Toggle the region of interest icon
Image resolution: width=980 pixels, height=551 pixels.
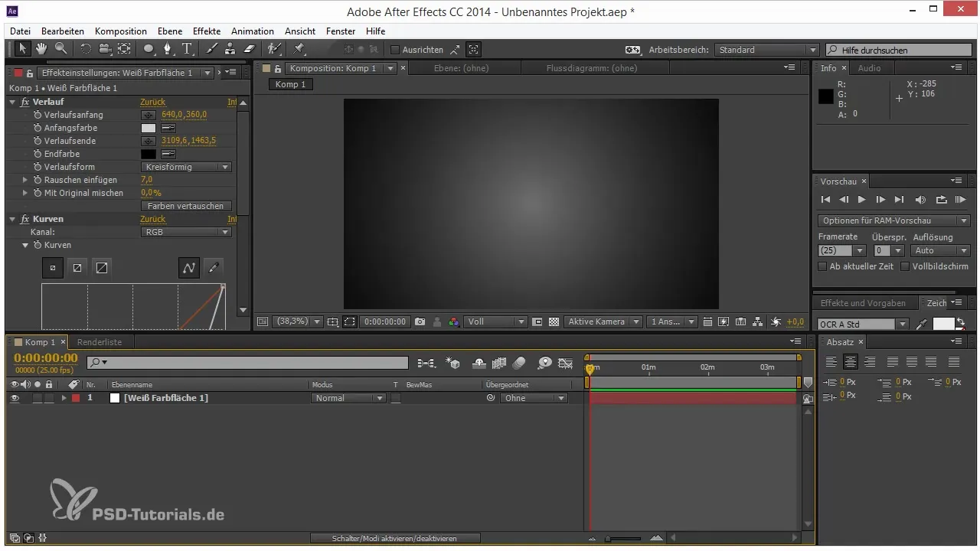pos(350,322)
